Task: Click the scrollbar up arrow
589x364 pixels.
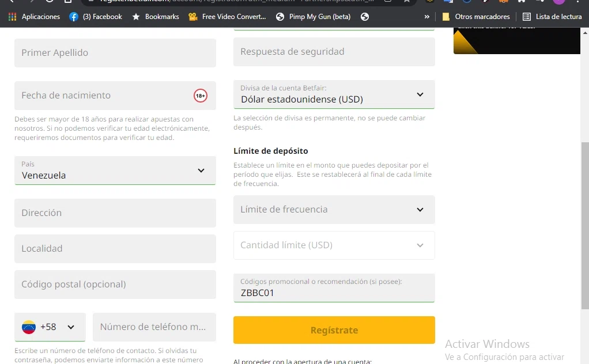Action: [585, 33]
